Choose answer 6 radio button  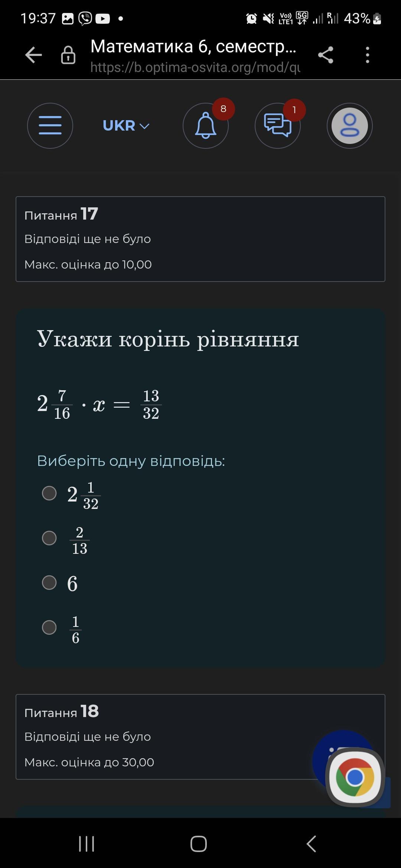(x=49, y=582)
